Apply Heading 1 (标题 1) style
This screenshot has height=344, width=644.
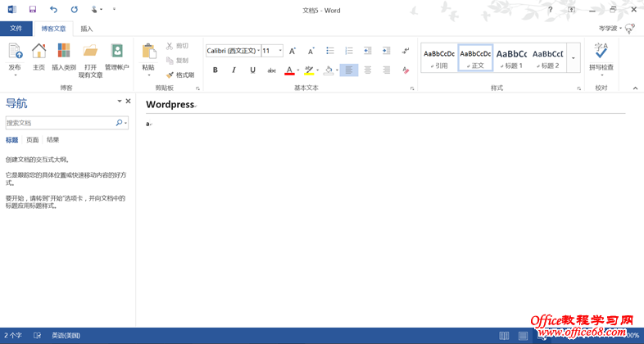click(511, 58)
